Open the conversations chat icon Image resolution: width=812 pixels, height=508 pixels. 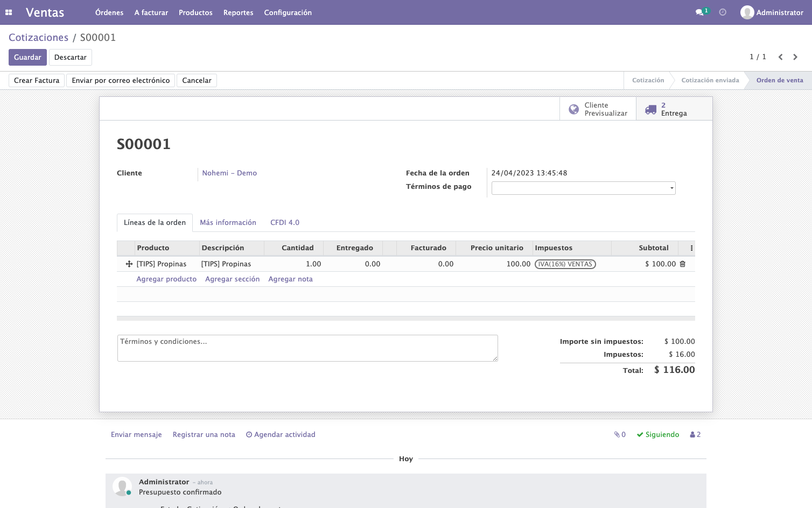click(x=699, y=12)
